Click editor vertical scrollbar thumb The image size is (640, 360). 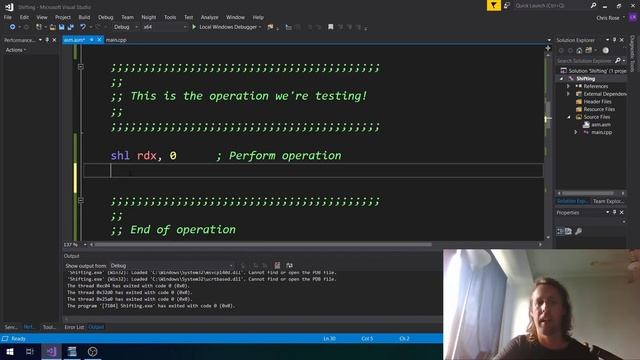[x=548, y=116]
